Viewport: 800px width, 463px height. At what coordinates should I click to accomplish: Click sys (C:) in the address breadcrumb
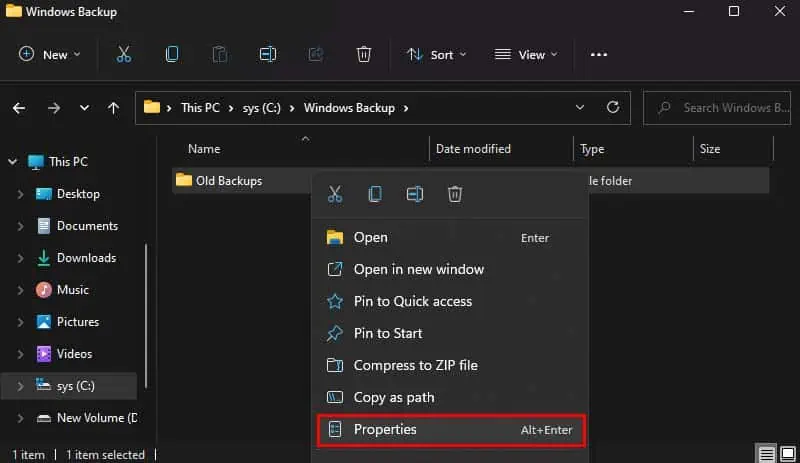click(x=261, y=108)
